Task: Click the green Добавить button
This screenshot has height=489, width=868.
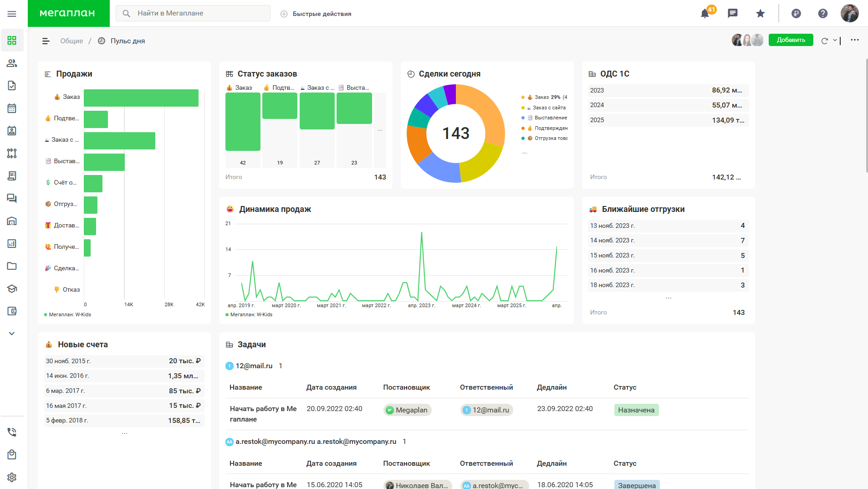Action: click(791, 40)
